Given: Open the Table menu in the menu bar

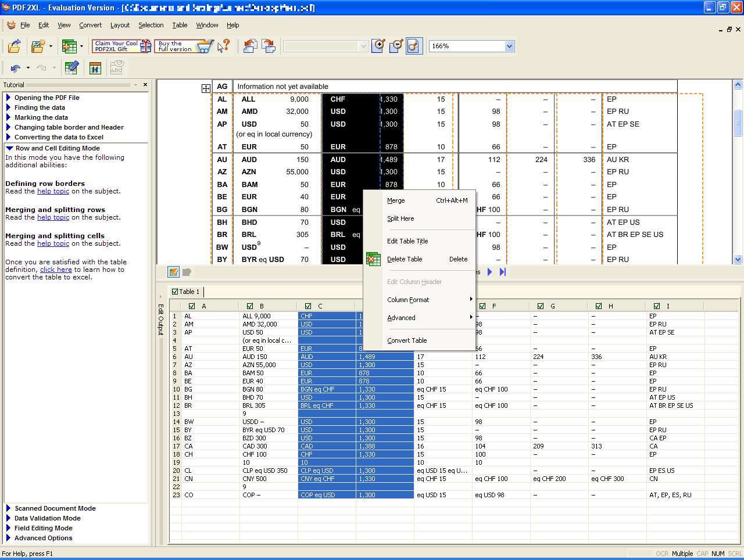Looking at the screenshot, I should [x=180, y=25].
